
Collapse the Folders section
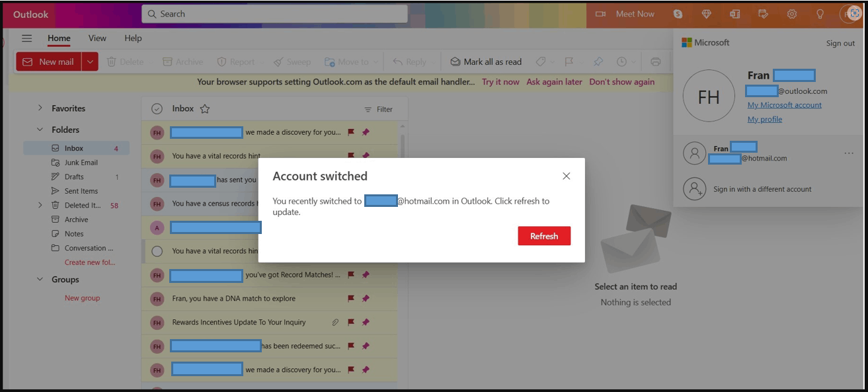[x=40, y=130]
